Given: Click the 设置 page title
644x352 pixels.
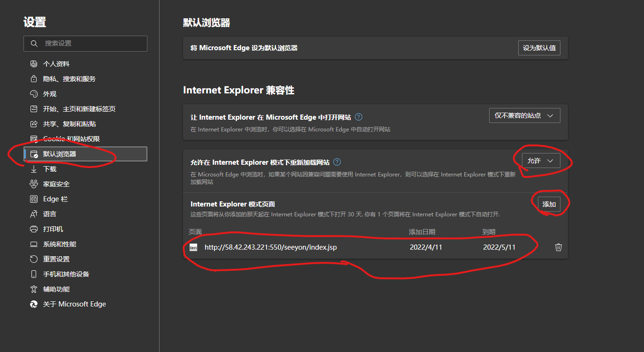Looking at the screenshot, I should point(35,22).
